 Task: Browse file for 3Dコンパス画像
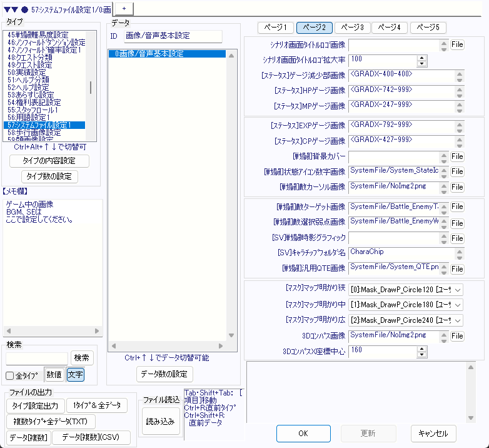[457, 336]
